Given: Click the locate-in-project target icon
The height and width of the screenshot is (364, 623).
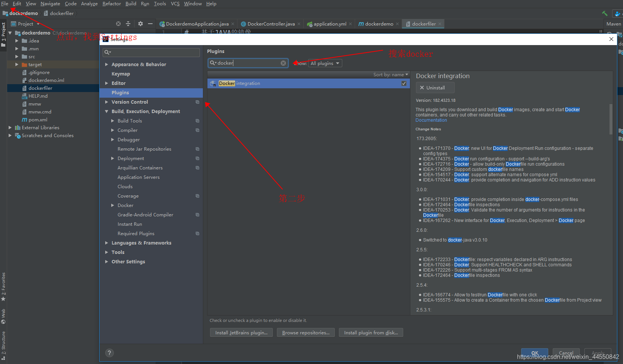Looking at the screenshot, I should [118, 24].
